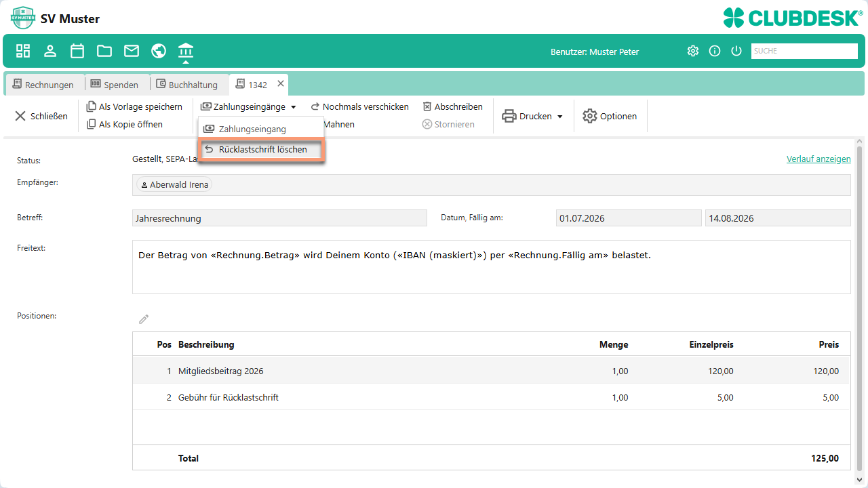The width and height of the screenshot is (868, 488).
Task: Switch to the Spenden tab
Action: pos(115,85)
